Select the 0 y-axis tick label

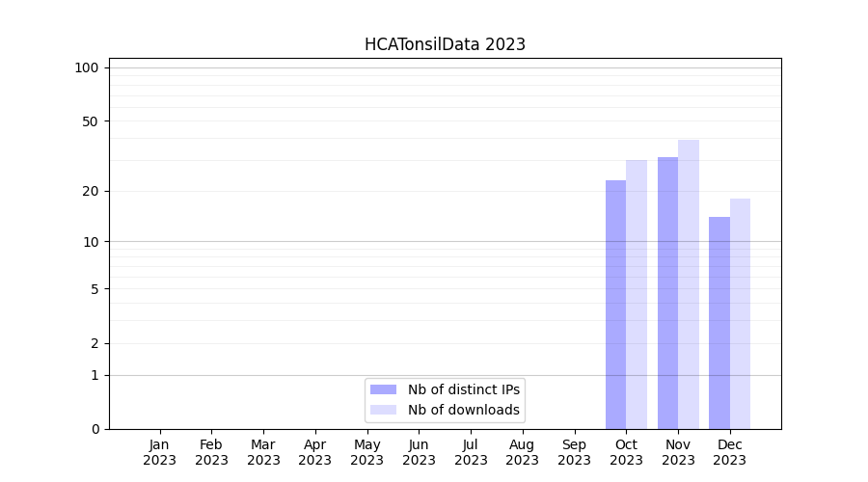95,429
